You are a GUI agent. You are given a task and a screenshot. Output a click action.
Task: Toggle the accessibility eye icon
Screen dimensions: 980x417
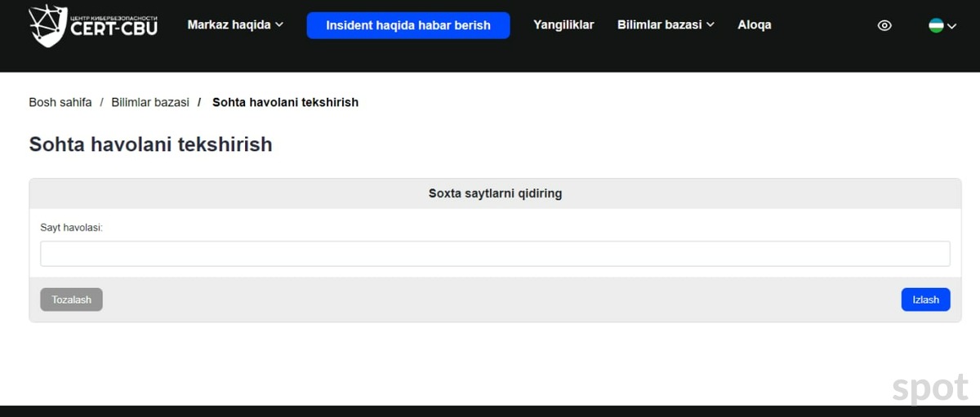pos(884,25)
